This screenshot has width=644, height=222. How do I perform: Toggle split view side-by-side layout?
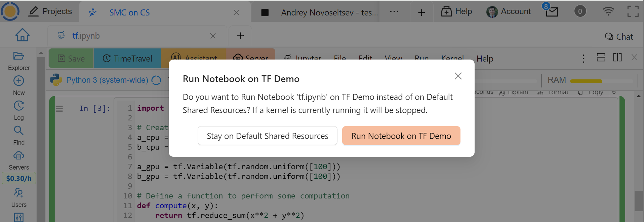pos(617,58)
